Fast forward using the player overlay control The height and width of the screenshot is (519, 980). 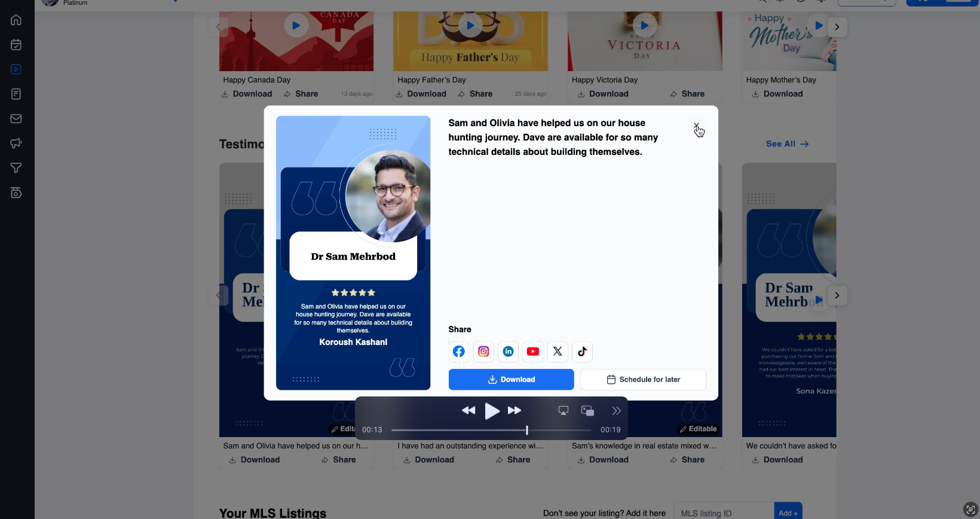[x=514, y=410]
